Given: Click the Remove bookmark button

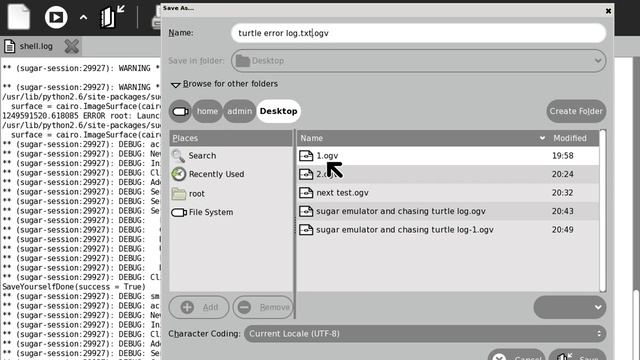Looking at the screenshot, I should [263, 307].
